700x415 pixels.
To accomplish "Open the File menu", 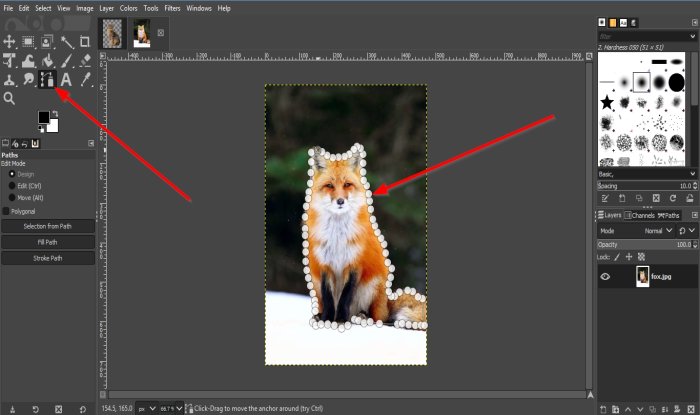I will click(8, 8).
